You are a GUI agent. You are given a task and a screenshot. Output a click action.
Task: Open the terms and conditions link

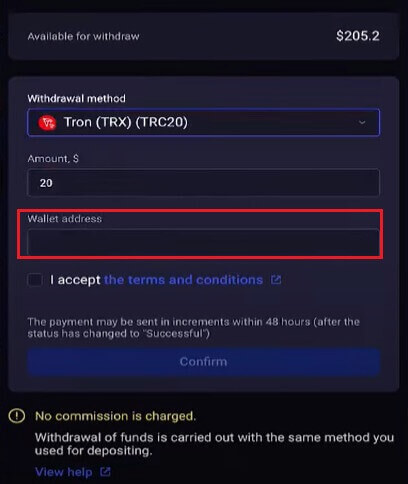183,280
